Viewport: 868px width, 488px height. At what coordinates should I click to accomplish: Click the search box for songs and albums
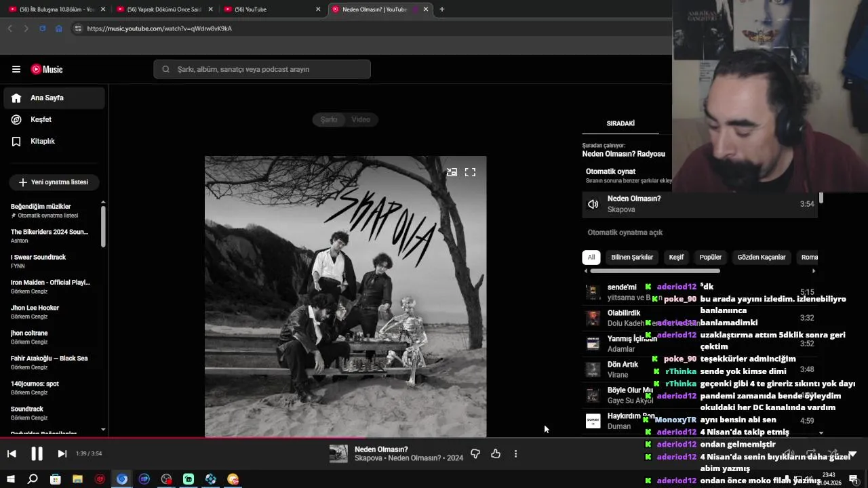coord(262,69)
